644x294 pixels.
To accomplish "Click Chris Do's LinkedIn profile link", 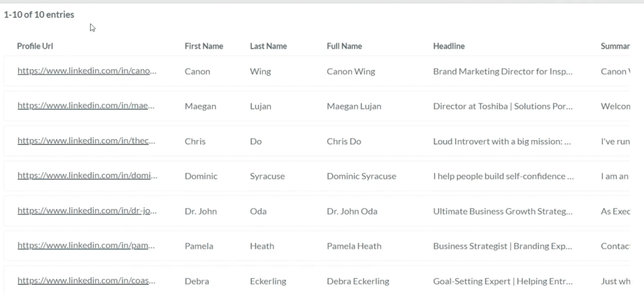I will click(x=87, y=141).
